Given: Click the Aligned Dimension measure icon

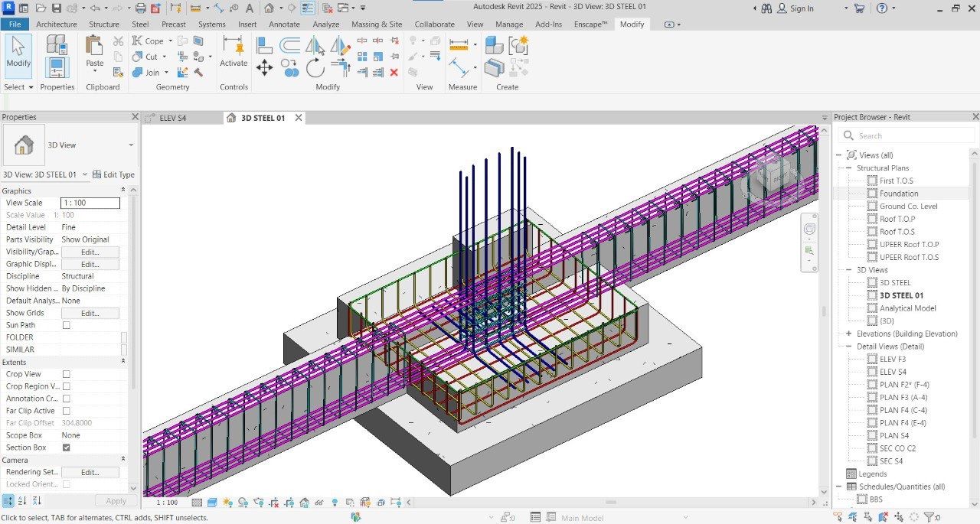Looking at the screenshot, I should pyautogui.click(x=459, y=68).
